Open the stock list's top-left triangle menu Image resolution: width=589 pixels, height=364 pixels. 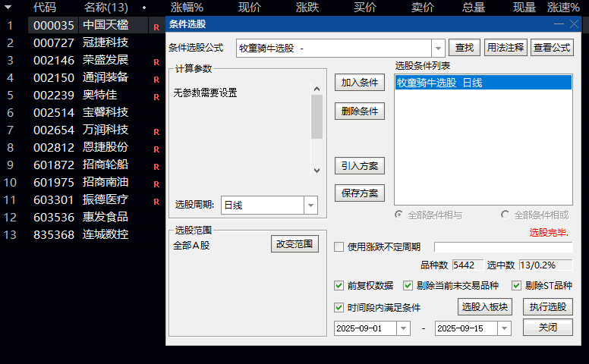click(x=8, y=7)
